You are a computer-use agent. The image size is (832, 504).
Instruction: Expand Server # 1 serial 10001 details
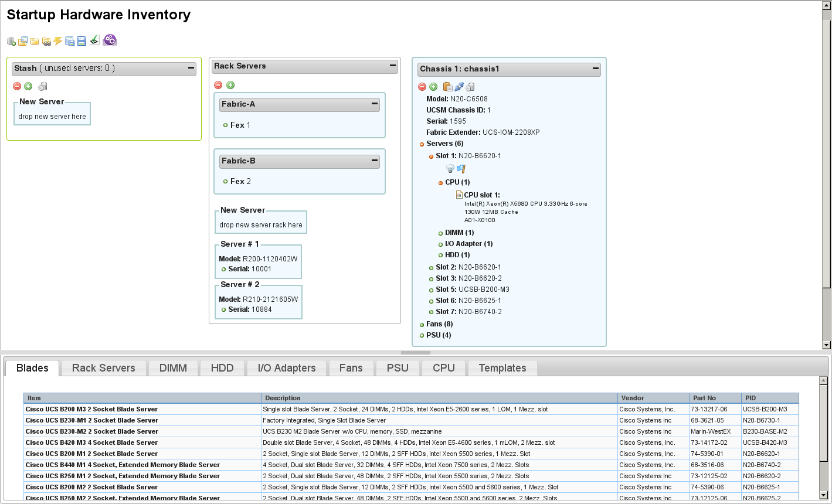point(224,270)
